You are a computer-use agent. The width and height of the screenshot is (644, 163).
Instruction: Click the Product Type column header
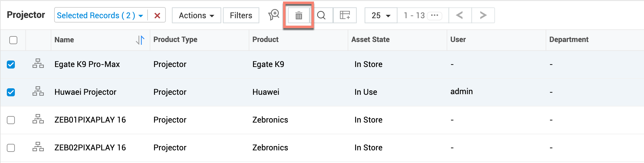coord(175,40)
